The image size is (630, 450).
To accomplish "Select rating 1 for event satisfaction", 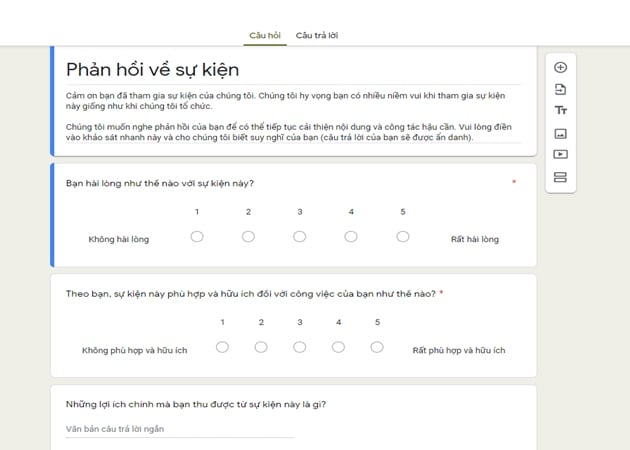I will point(197,237).
